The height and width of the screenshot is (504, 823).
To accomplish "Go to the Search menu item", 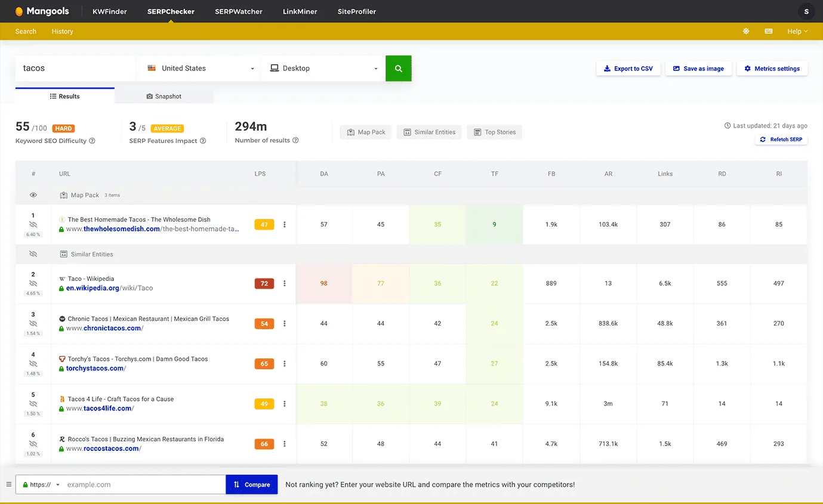I will [x=26, y=32].
